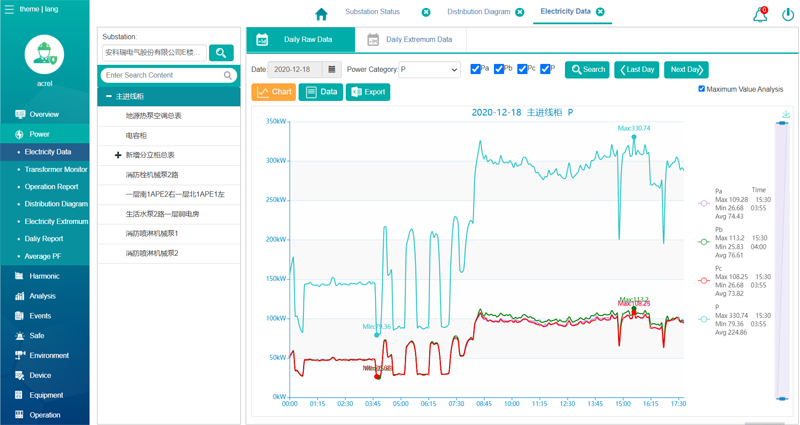Screen dimensions: 800x425
Task: Uncheck the Pa checkbox
Action: [476, 69]
